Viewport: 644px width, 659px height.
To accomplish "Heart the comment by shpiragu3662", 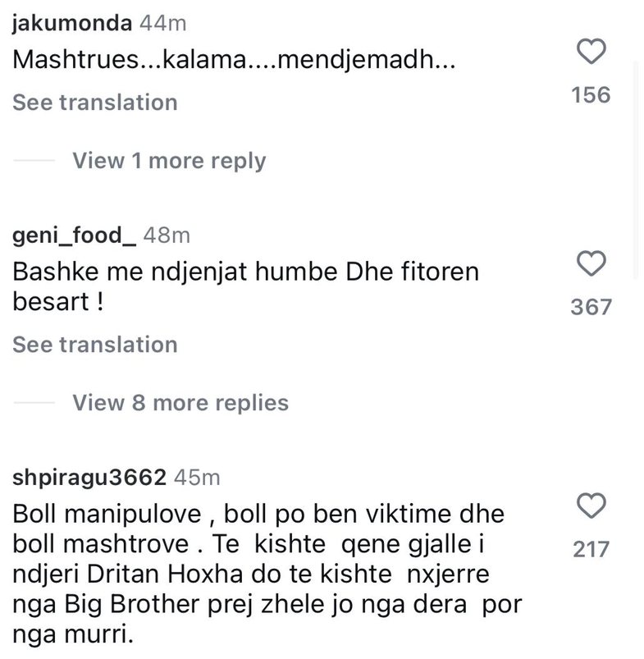I will click(x=591, y=504).
